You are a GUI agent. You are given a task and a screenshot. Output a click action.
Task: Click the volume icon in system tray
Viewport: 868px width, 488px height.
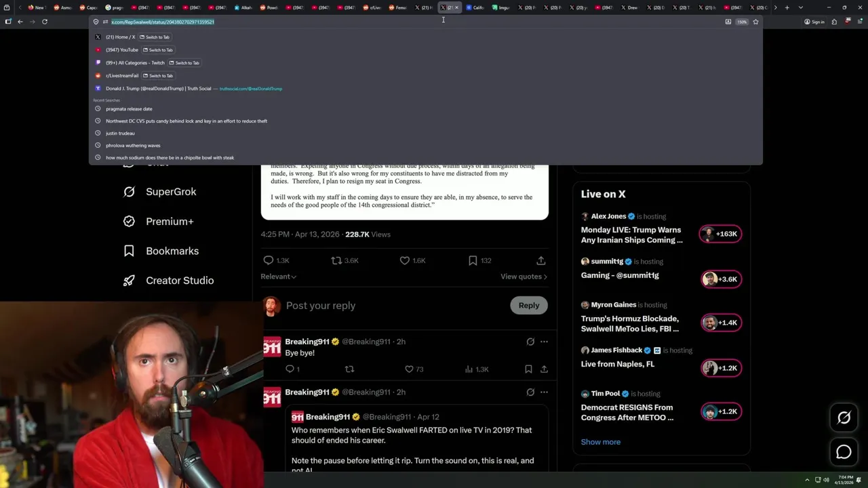[826, 480]
